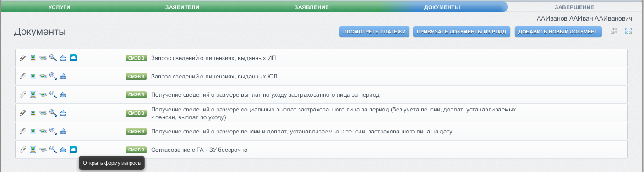Viewport: 644px width, 172px height.
Task: Open request form cloud icon in licenses ИП row
Action: (x=73, y=58)
